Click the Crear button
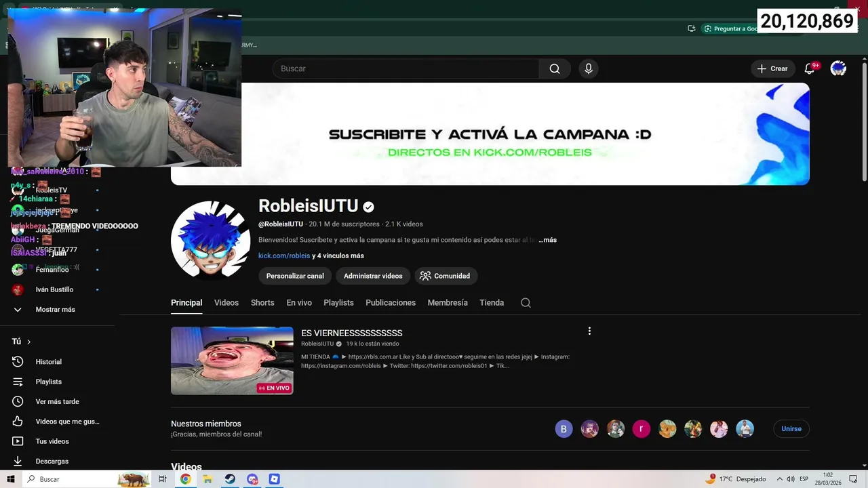 pyautogui.click(x=772, y=68)
